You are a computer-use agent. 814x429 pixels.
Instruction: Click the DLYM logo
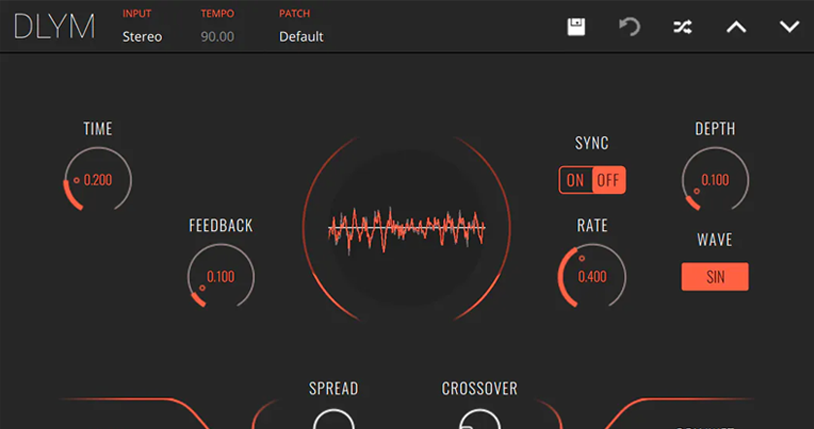(x=54, y=27)
